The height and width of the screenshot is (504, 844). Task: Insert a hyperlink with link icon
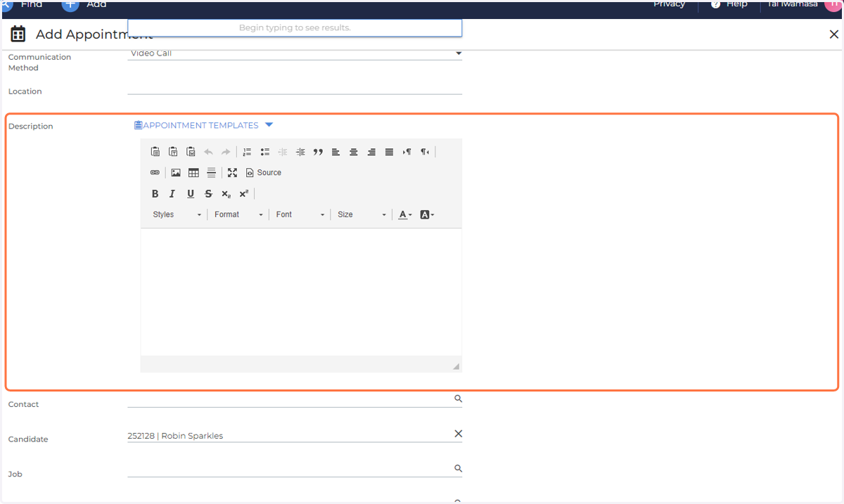[155, 173]
